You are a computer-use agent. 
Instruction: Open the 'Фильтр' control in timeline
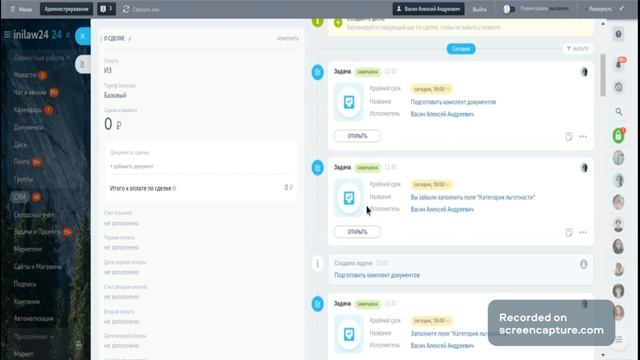(578, 49)
